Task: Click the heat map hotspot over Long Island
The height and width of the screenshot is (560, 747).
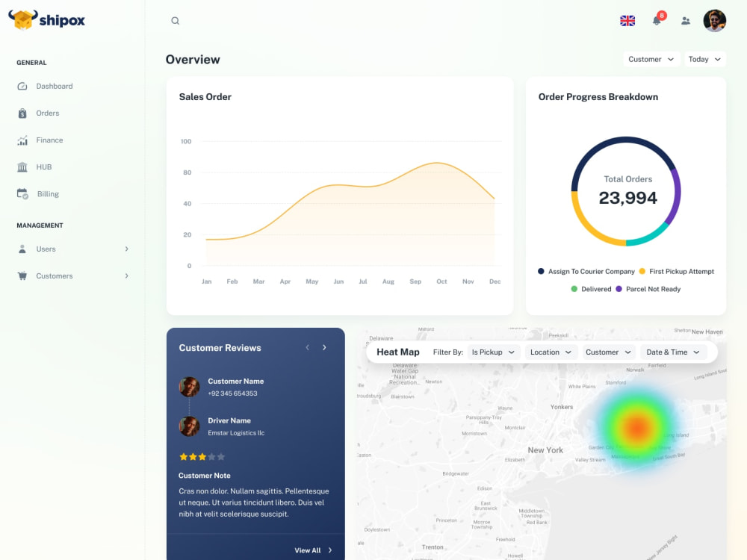Action: pyautogui.click(x=637, y=427)
